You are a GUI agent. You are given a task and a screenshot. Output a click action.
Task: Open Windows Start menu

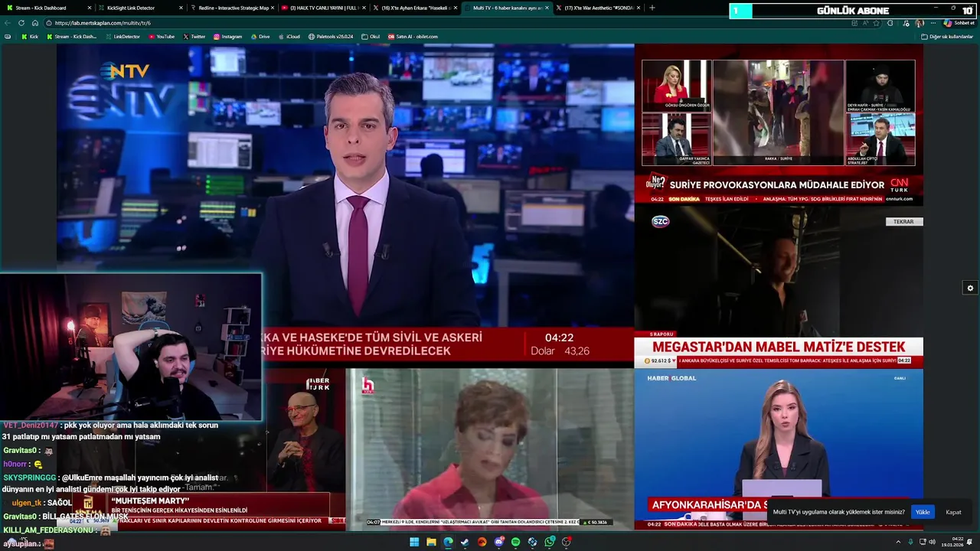[414, 542]
